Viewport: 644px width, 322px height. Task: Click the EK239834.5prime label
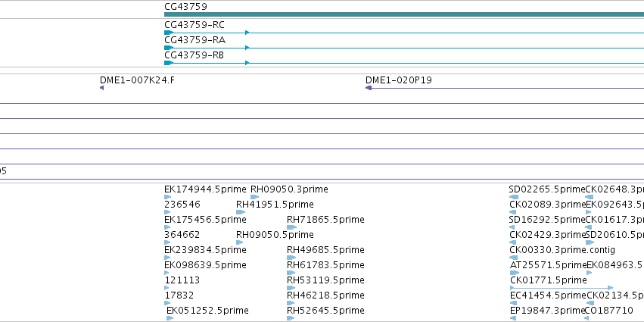point(205,250)
